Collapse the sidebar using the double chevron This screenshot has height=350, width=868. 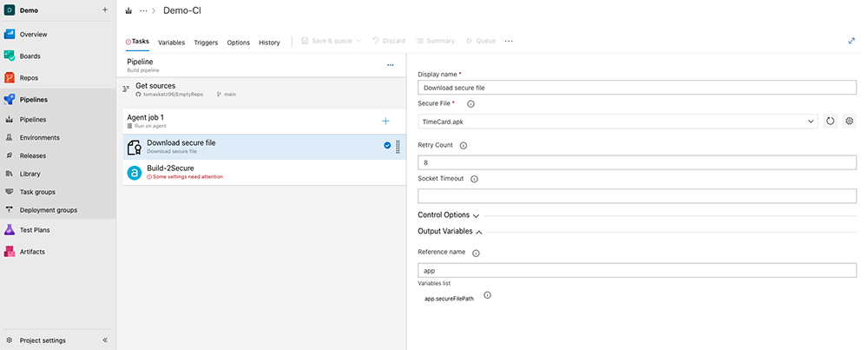(x=105, y=340)
